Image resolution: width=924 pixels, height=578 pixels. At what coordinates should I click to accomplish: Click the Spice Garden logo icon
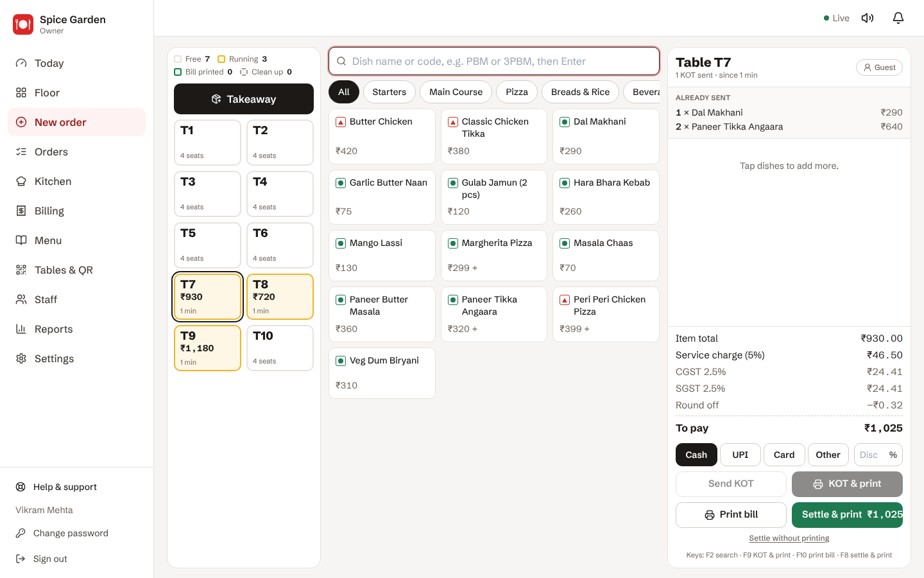pos(23,24)
